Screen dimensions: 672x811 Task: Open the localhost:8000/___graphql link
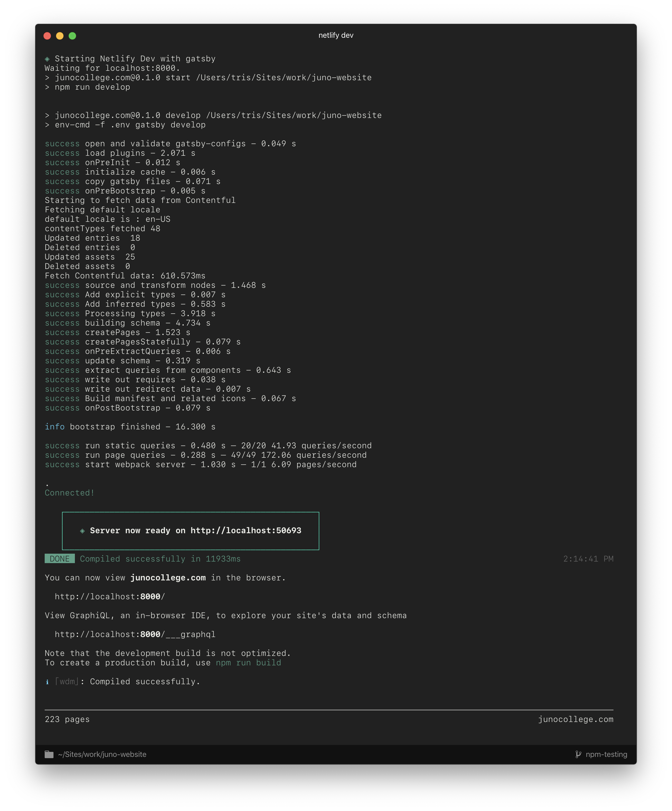click(x=135, y=635)
